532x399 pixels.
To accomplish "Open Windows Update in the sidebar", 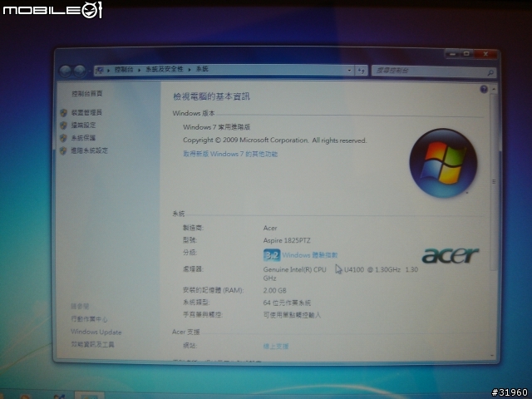I will pyautogui.click(x=96, y=332).
